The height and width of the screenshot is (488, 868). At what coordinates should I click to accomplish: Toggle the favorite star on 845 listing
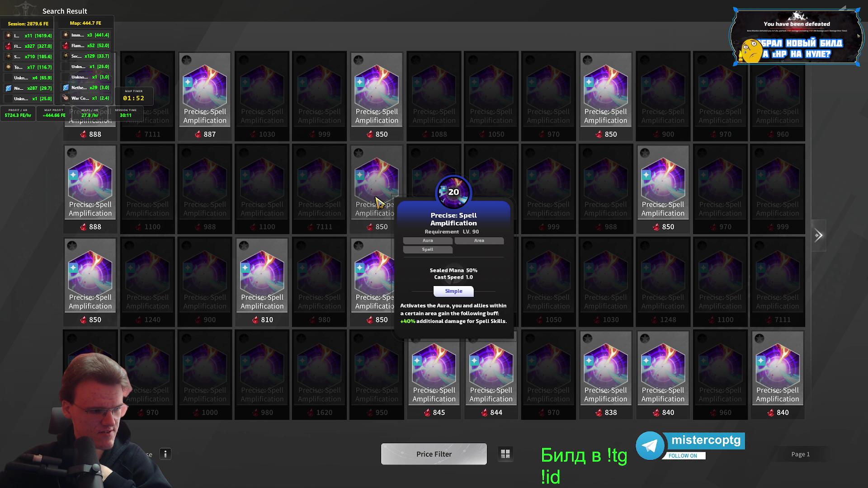[416, 339]
